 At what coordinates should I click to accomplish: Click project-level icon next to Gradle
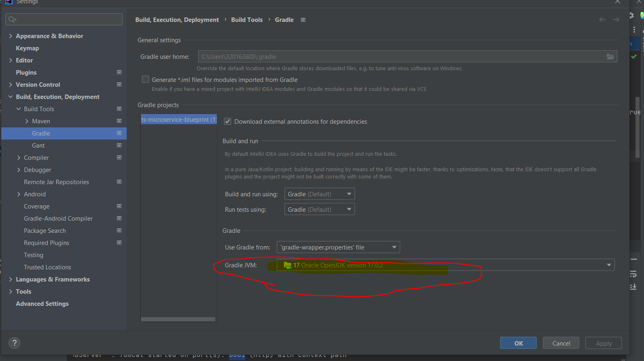click(119, 133)
